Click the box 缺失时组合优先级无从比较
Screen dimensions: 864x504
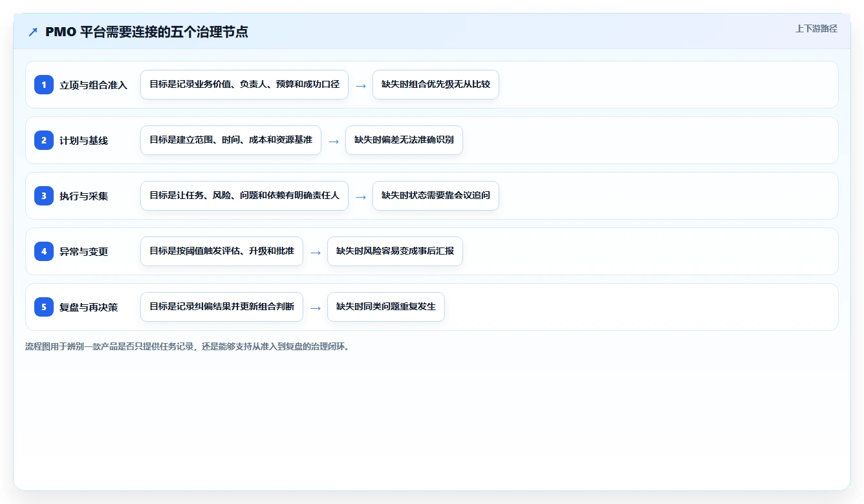tap(436, 85)
